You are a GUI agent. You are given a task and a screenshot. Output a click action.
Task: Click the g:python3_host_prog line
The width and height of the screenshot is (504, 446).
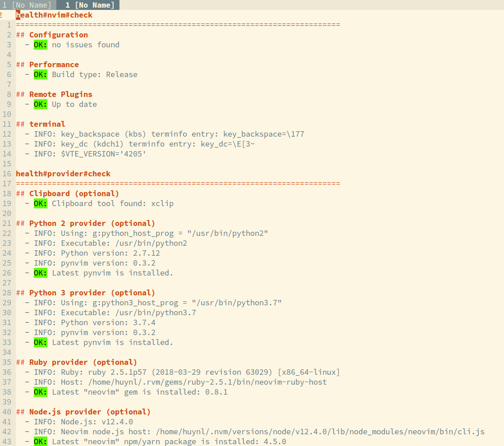click(x=153, y=303)
